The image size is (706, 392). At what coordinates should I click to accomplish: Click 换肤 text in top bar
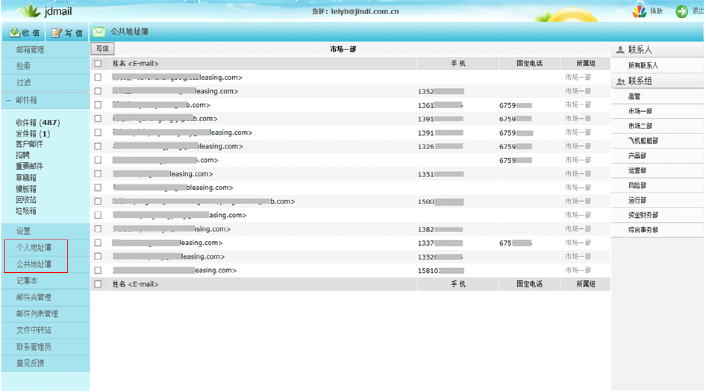click(656, 11)
